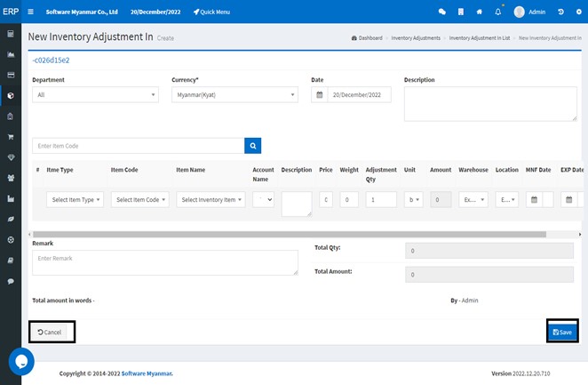Click scrollbar right arrow of item table
Viewport: 588px width, 385px height.
click(x=580, y=234)
